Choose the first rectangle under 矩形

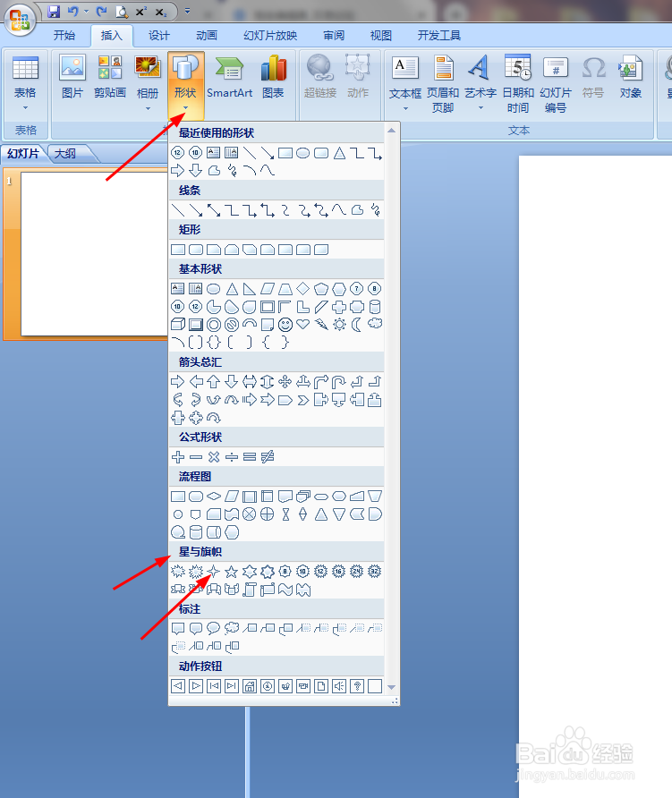click(178, 250)
